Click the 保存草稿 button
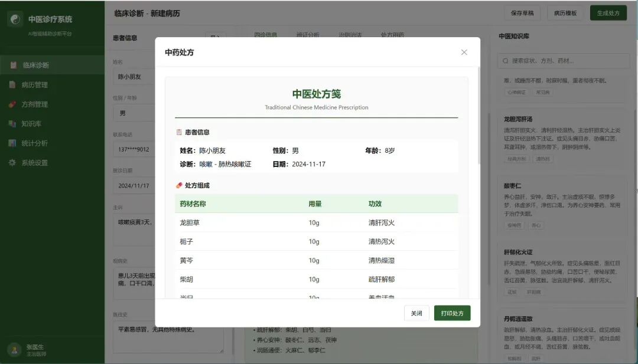This screenshot has height=364, width=638. 522,12
